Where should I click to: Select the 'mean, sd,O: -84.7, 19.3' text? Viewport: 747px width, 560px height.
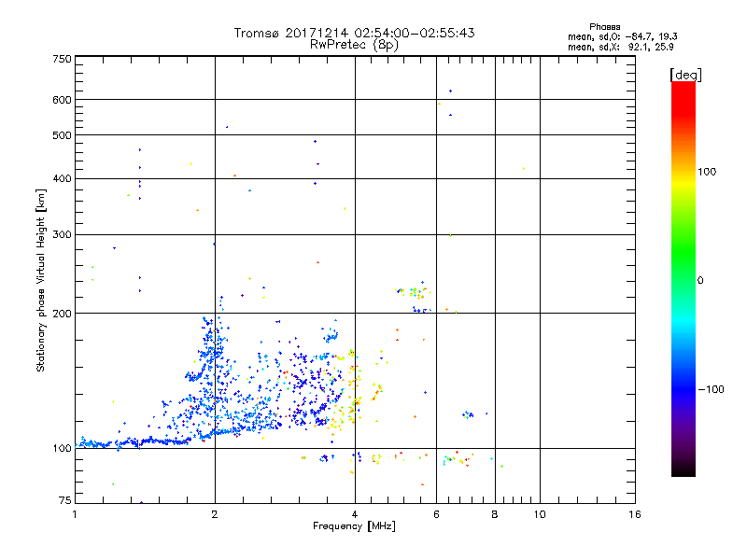coord(623,36)
